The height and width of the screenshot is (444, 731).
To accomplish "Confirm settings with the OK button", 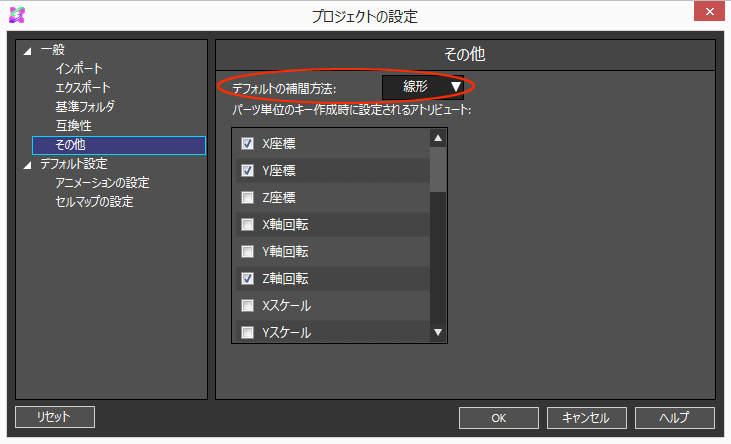I will tap(498, 418).
